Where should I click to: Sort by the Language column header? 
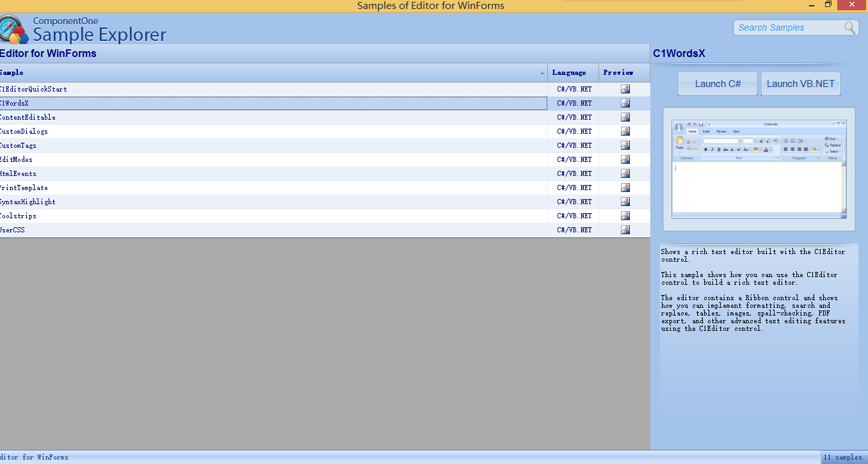573,72
